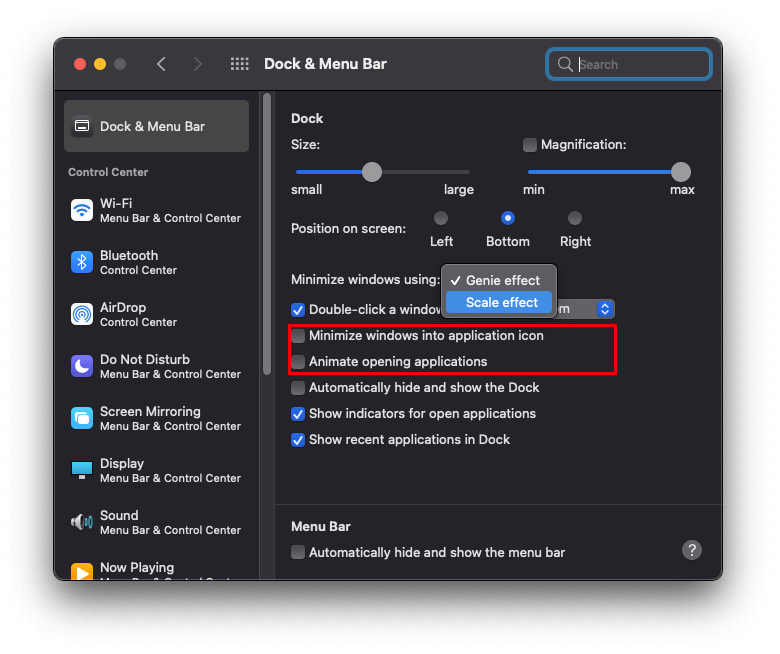The image size is (780, 654).
Task: Set Dock position to Left
Action: click(x=441, y=218)
